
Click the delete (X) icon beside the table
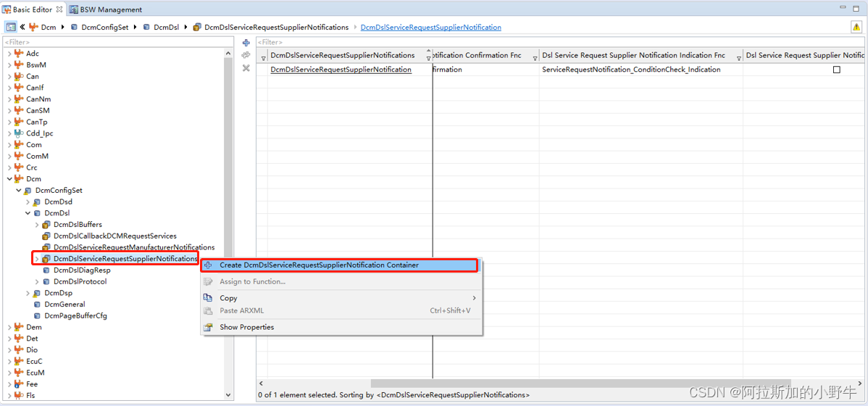click(247, 67)
